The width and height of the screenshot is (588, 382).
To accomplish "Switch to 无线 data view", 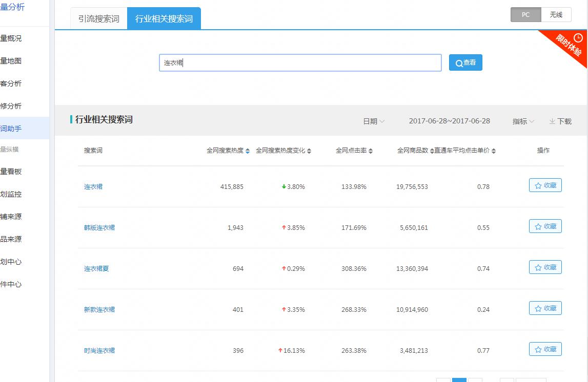I will [556, 15].
